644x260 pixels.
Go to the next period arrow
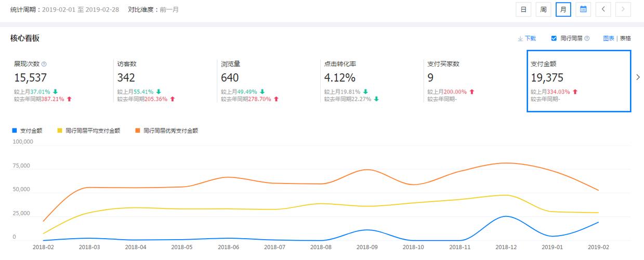(x=623, y=9)
